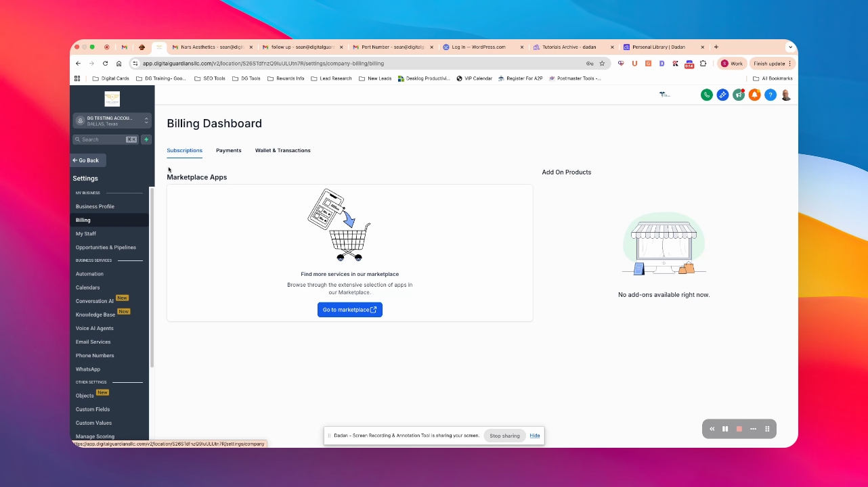This screenshot has width=868, height=487.
Task: Click the Hide link in sharing bar
Action: tap(535, 436)
